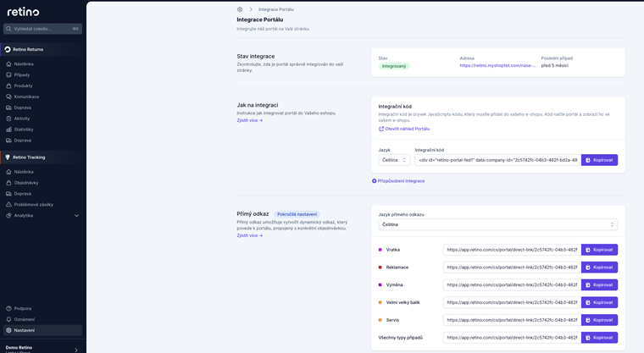Expand the Analytika menu chevron
Viewport: 644px width, 353px height.
(x=76, y=216)
